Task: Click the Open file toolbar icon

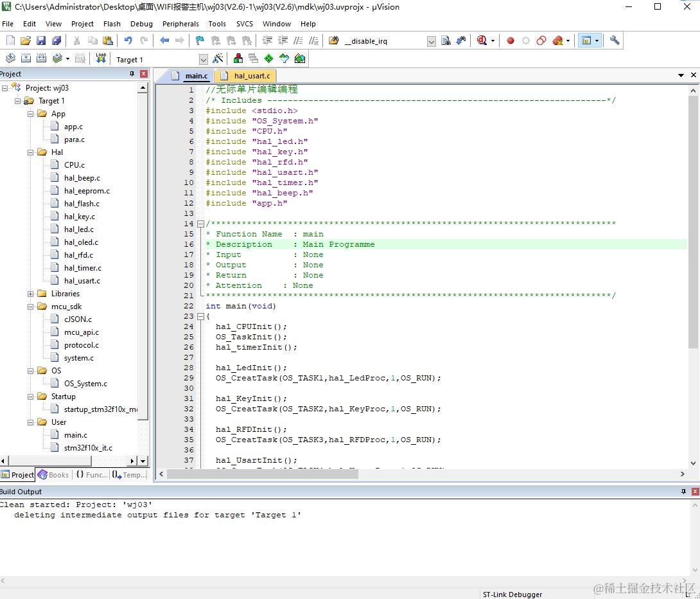Action: point(26,40)
